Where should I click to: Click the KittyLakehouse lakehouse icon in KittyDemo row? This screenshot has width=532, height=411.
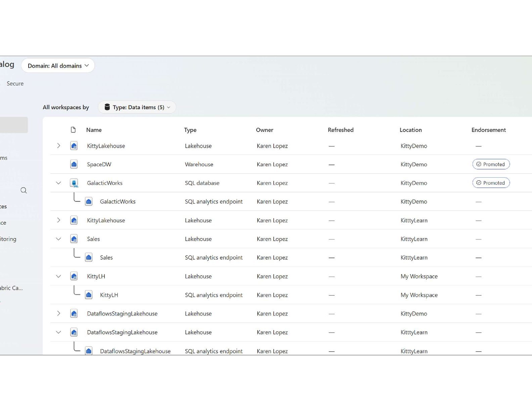pos(74,146)
